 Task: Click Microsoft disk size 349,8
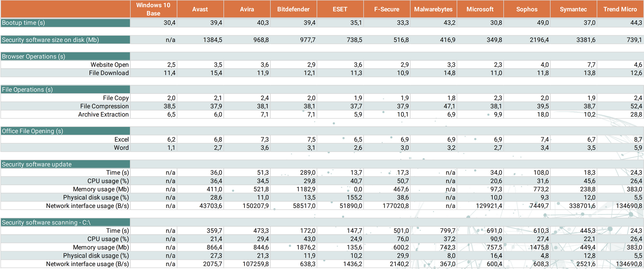point(494,40)
